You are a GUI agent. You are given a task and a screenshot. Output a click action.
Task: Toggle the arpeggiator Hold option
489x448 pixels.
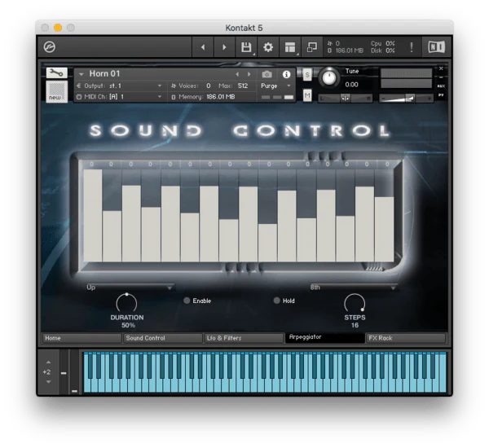276,301
